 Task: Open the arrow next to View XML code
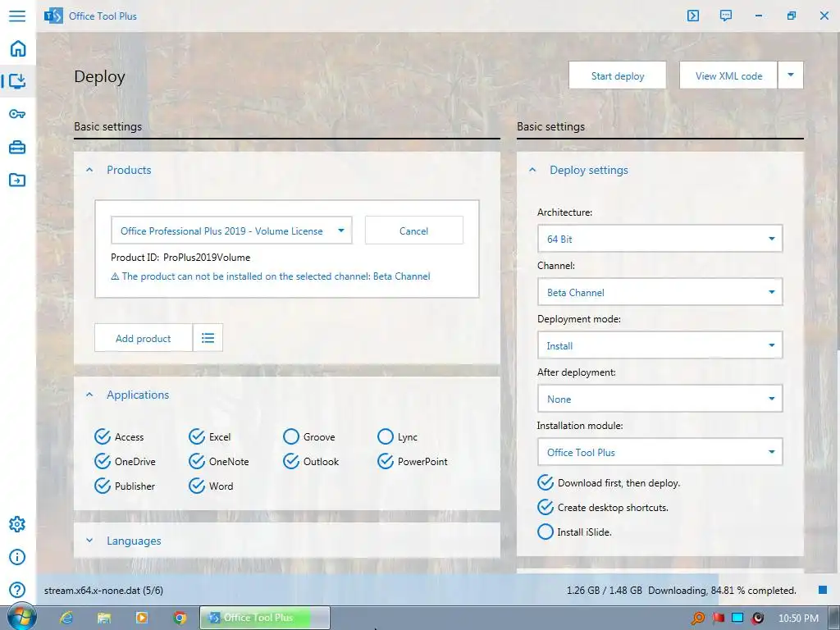[790, 75]
